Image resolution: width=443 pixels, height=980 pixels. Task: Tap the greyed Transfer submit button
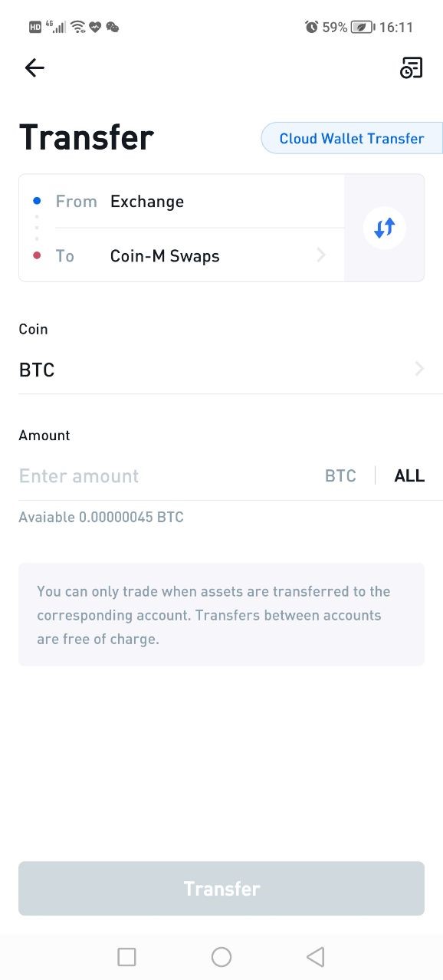pyautogui.click(x=221, y=888)
